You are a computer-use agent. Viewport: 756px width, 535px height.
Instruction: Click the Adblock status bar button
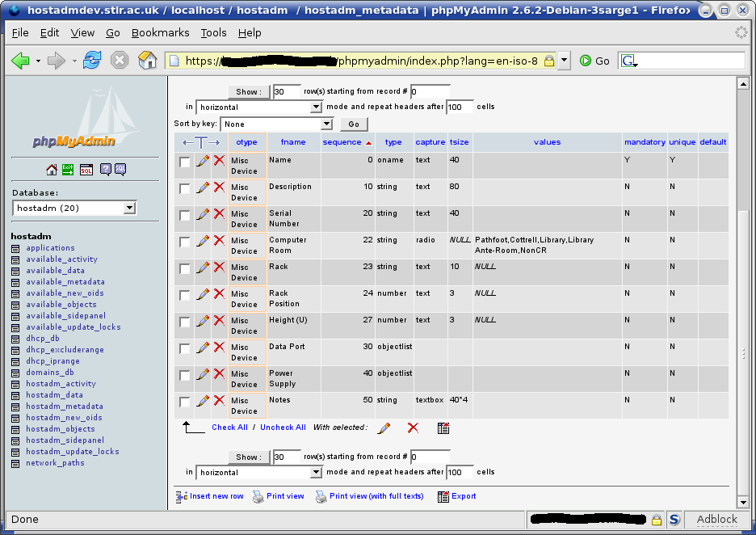[x=716, y=519]
